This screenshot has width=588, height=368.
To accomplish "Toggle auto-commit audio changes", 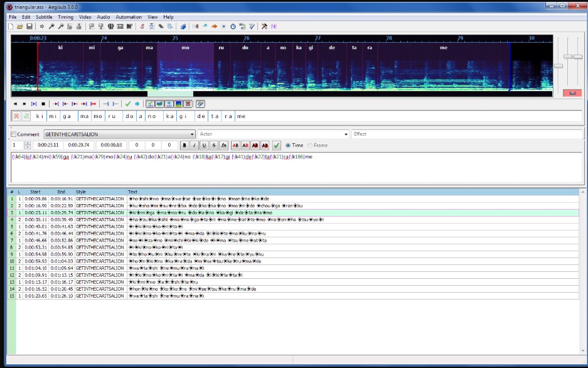I will 150,104.
